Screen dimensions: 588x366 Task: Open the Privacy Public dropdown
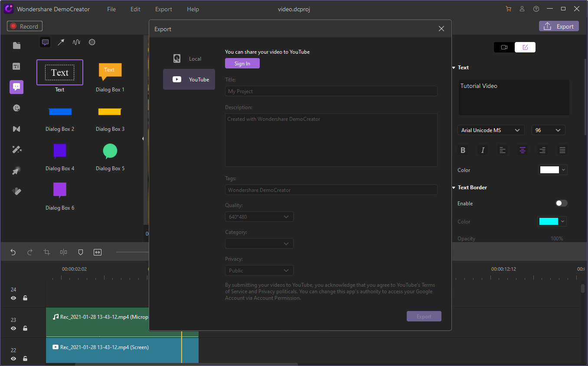pos(259,270)
